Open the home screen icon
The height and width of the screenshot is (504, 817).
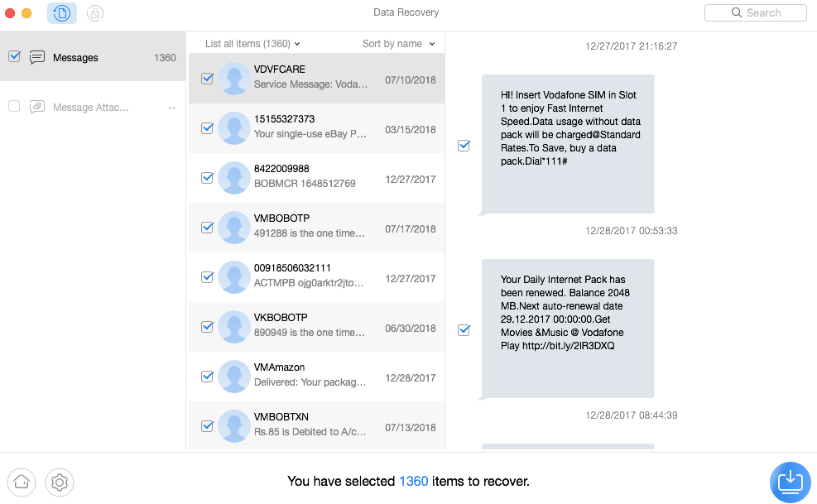[22, 481]
